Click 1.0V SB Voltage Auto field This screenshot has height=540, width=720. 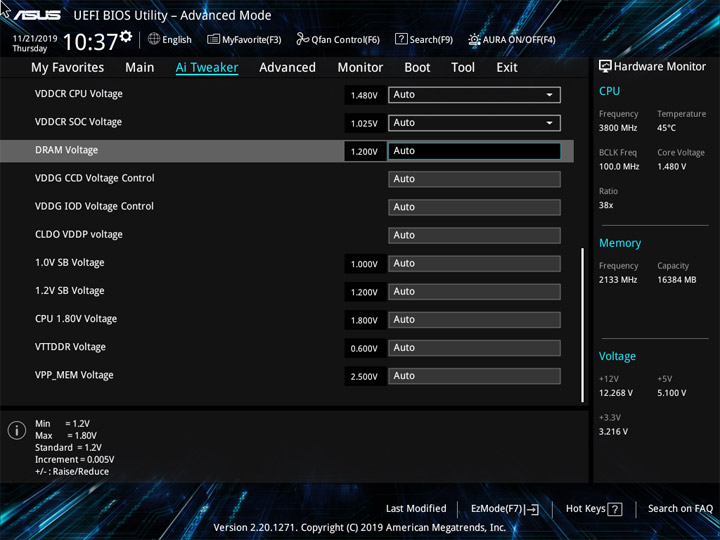(x=474, y=264)
